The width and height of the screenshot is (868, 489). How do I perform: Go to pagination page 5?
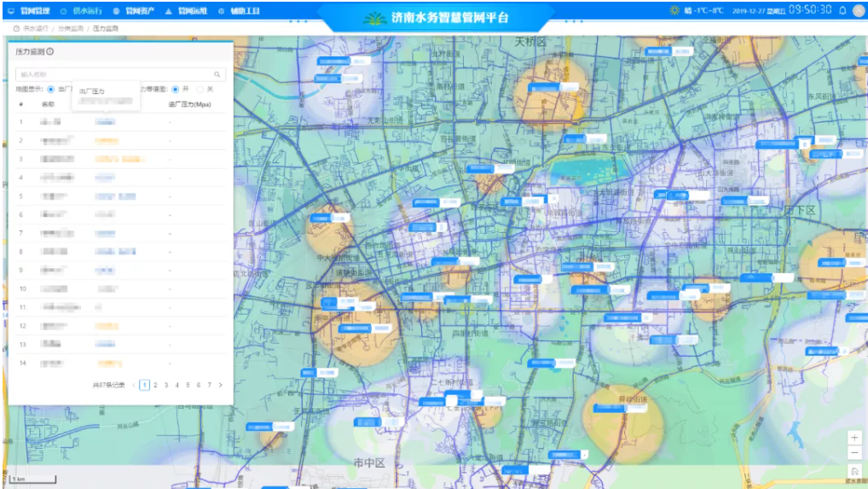(188, 385)
